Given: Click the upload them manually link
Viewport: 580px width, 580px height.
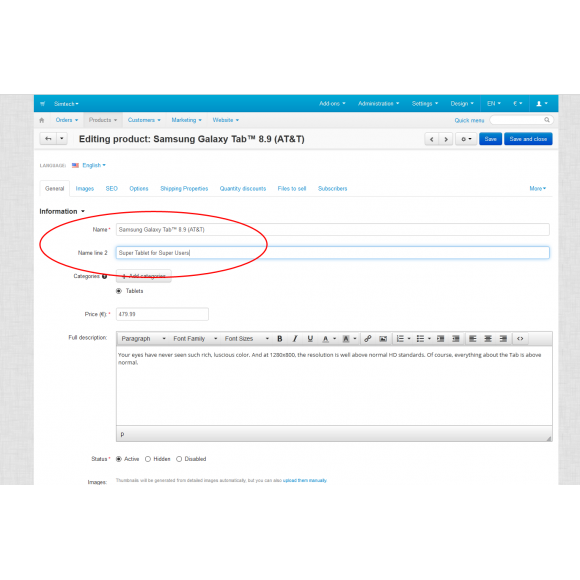Looking at the screenshot, I should click(305, 480).
